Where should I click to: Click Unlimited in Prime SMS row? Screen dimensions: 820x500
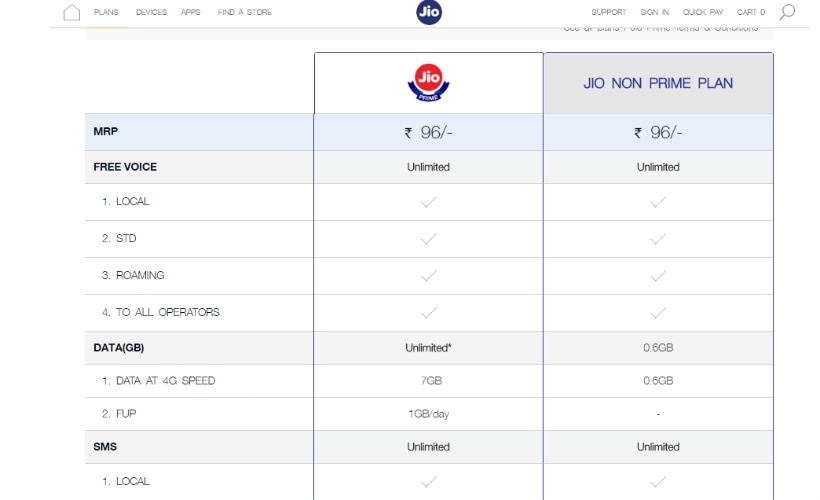(428, 447)
